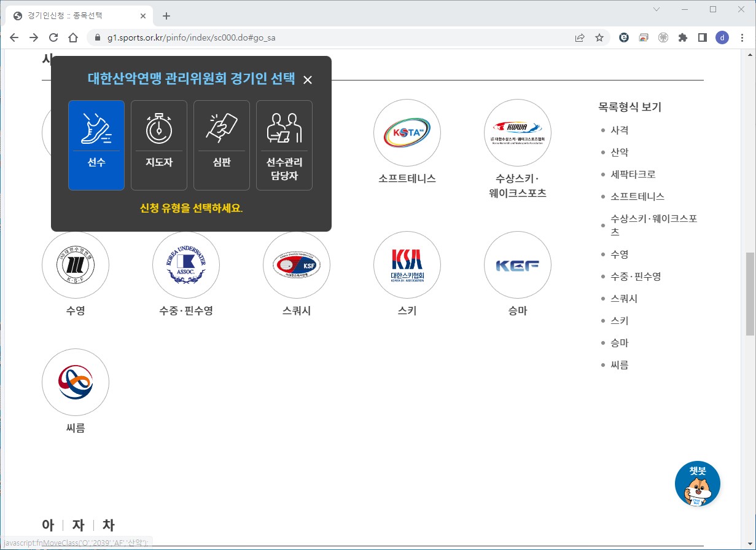The width and height of the screenshot is (756, 550).
Task: Click the address bar URL
Action: (x=192, y=37)
